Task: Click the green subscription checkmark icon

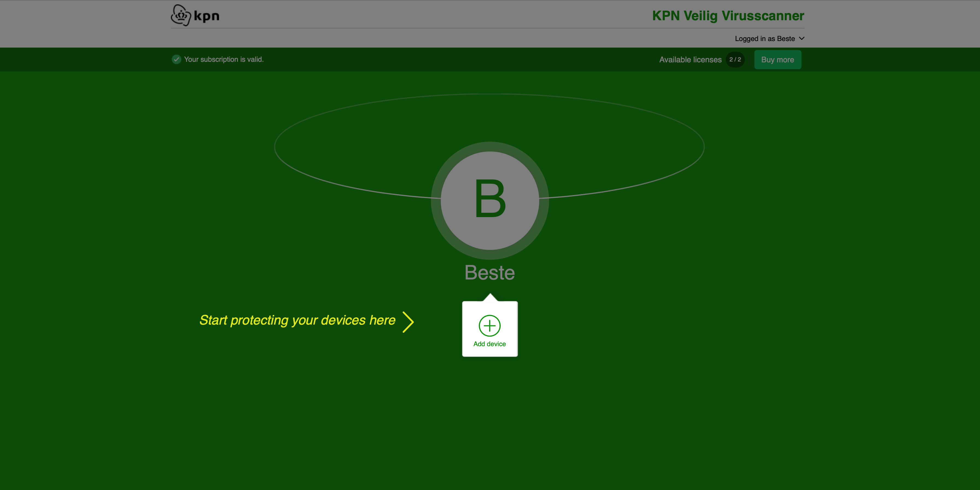Action: tap(176, 59)
